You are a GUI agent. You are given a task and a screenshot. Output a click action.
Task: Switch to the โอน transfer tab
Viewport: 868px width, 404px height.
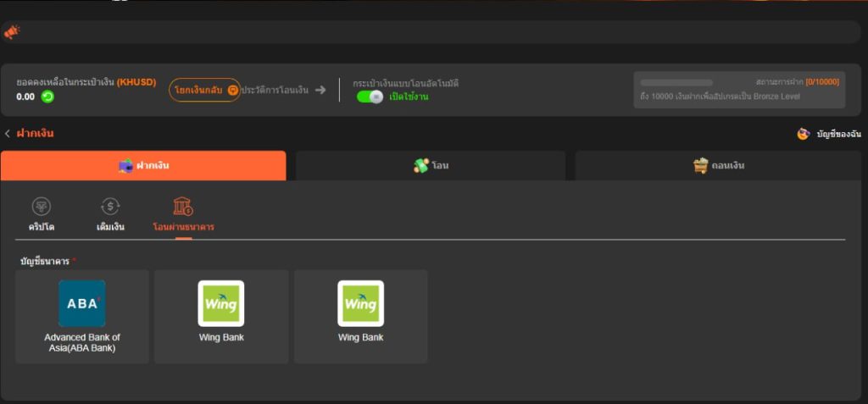click(x=431, y=165)
